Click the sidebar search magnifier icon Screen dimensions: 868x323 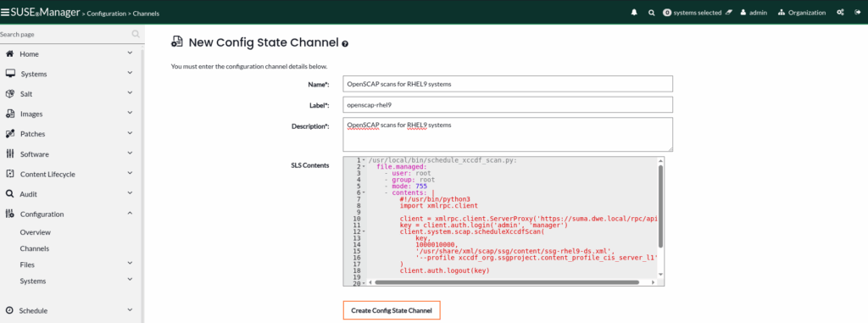[x=136, y=35]
